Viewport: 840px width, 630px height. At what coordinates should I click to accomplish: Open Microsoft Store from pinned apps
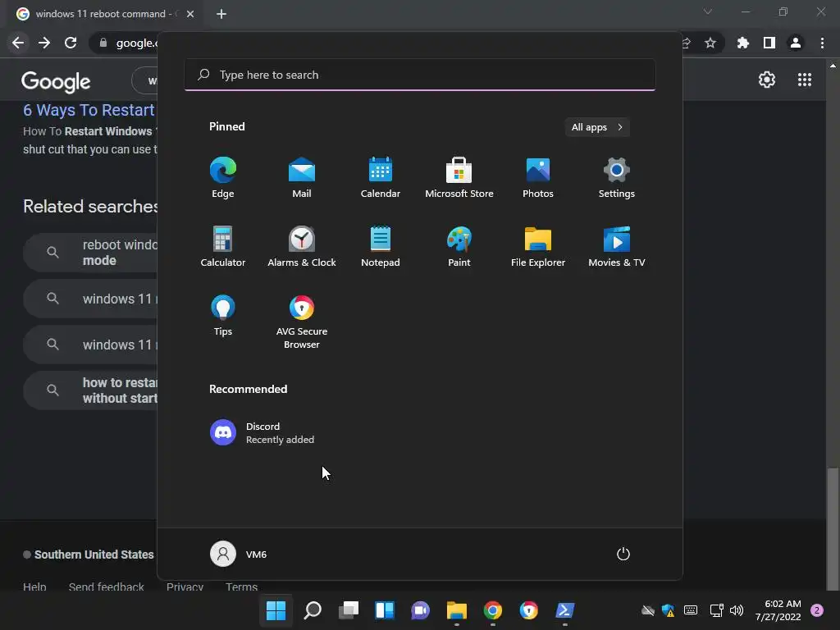point(459,178)
